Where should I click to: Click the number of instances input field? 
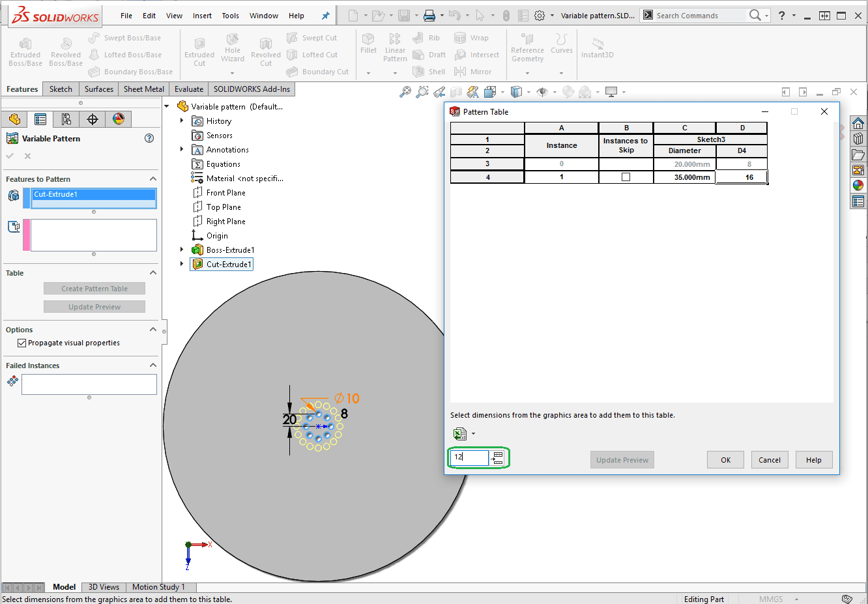(x=470, y=458)
